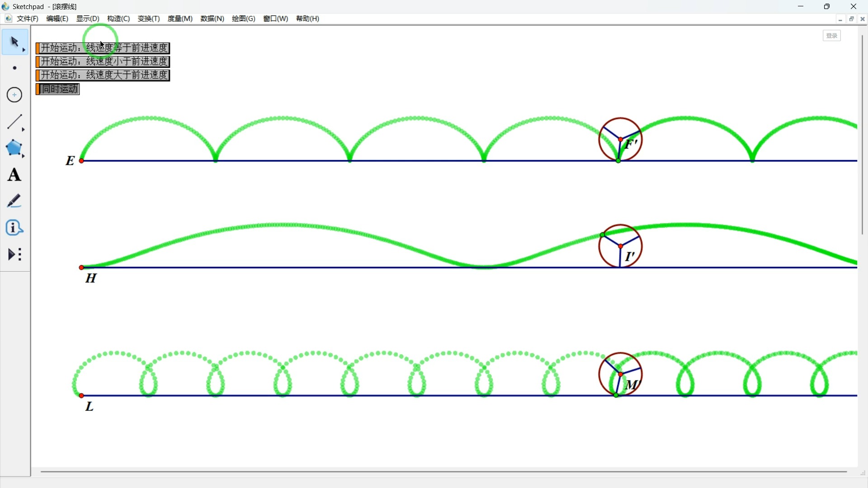The image size is (868, 488).
Task: Open the 构造(C) menu
Action: point(118,19)
